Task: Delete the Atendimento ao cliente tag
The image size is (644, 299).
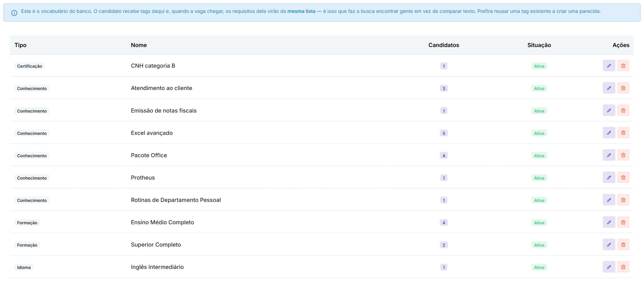Action: [x=623, y=88]
